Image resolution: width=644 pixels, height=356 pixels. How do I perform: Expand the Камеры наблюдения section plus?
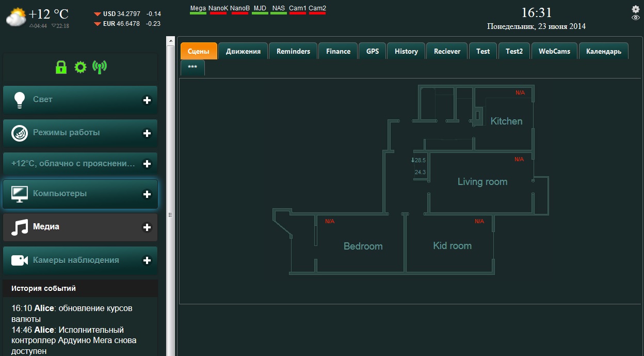tap(147, 260)
